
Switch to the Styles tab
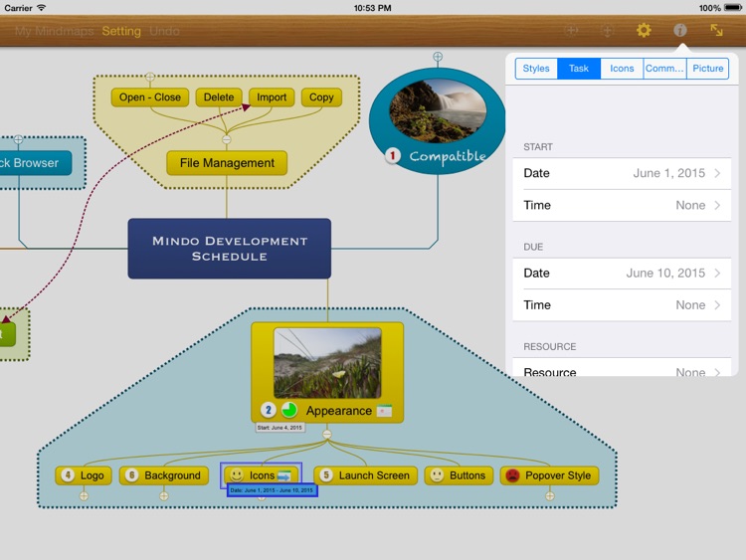pyautogui.click(x=536, y=69)
